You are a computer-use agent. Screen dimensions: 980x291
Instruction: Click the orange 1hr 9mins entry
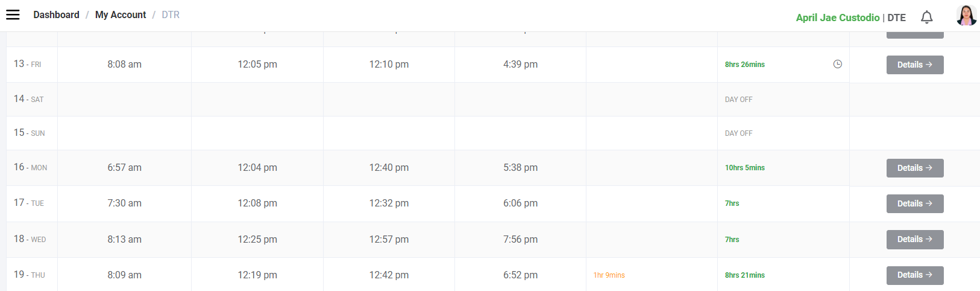click(609, 275)
